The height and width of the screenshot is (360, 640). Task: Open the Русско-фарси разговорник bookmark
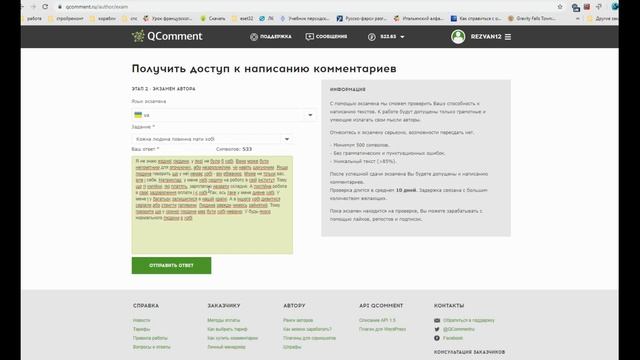coord(362,18)
